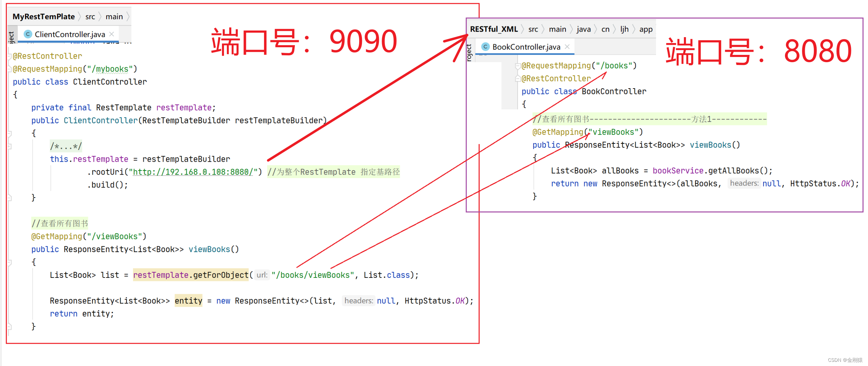Click the main breadcrumb in MyRestTemPlate window
This screenshot has width=868, height=366.
click(x=114, y=17)
